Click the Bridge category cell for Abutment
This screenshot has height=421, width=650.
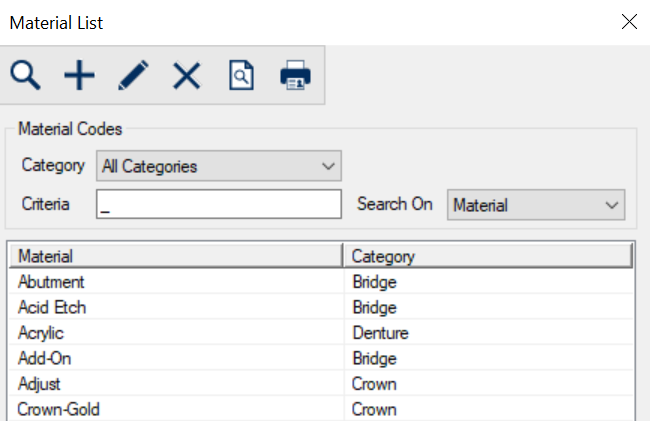pyautogui.click(x=375, y=282)
